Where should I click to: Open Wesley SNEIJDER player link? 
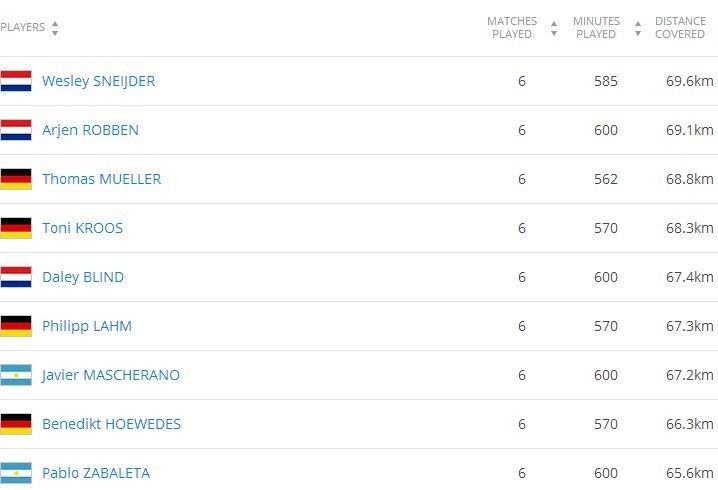98,81
